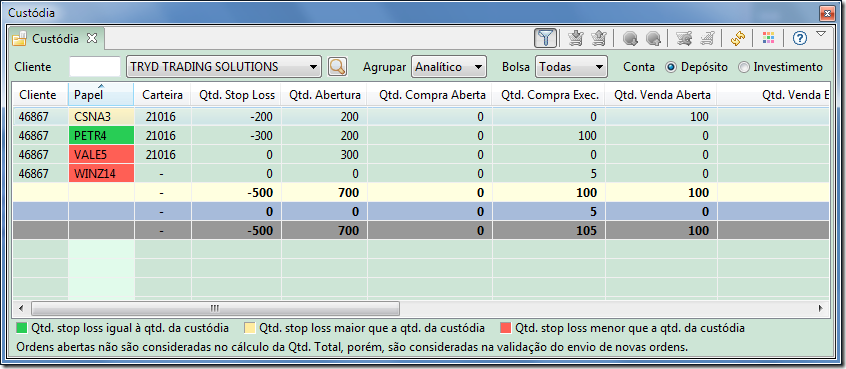The width and height of the screenshot is (846, 369).
Task: Toggle the filter funnel button
Action: pos(545,38)
